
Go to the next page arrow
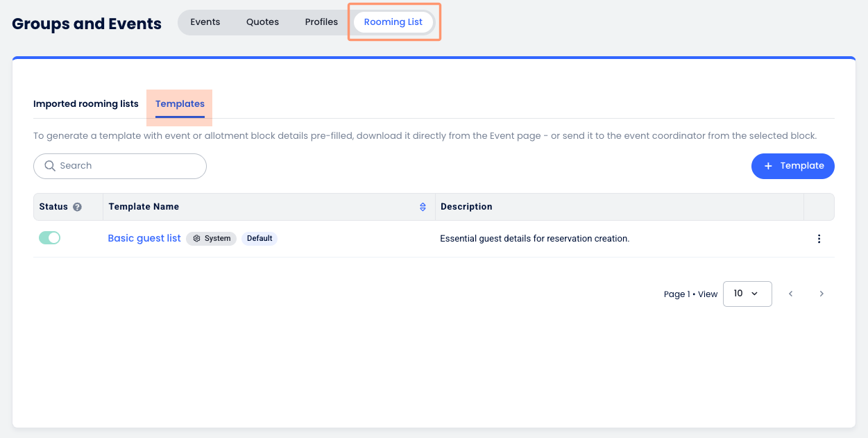(x=822, y=294)
